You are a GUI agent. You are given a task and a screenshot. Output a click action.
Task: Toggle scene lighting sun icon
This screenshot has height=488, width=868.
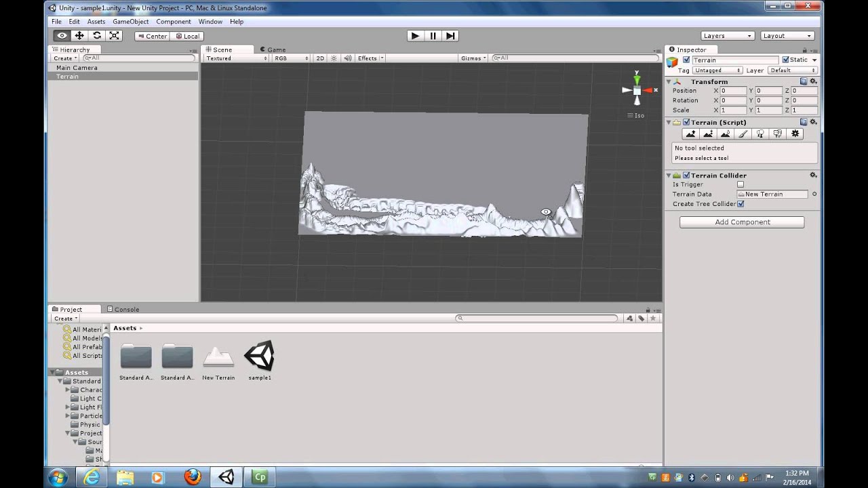pyautogui.click(x=334, y=58)
